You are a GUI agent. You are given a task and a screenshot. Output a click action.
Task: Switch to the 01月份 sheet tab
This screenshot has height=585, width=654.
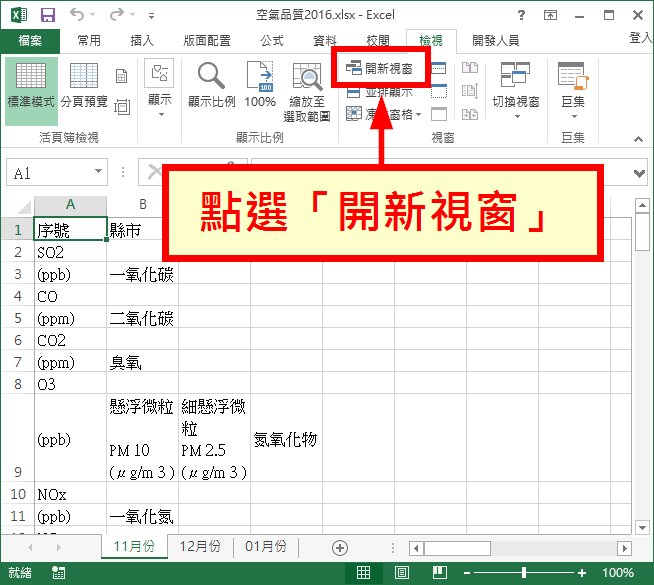click(266, 546)
